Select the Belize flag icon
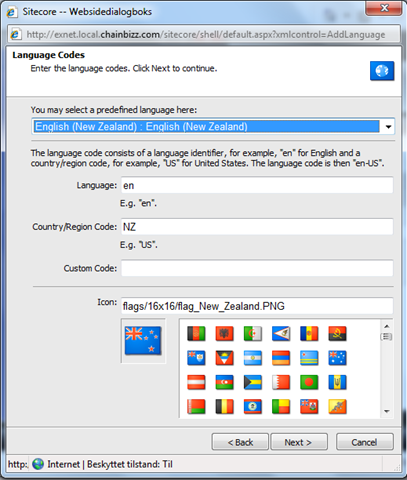 [253, 407]
